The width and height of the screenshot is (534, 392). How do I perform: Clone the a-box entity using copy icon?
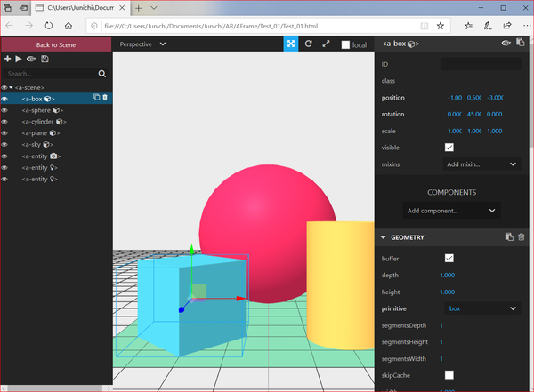point(96,98)
